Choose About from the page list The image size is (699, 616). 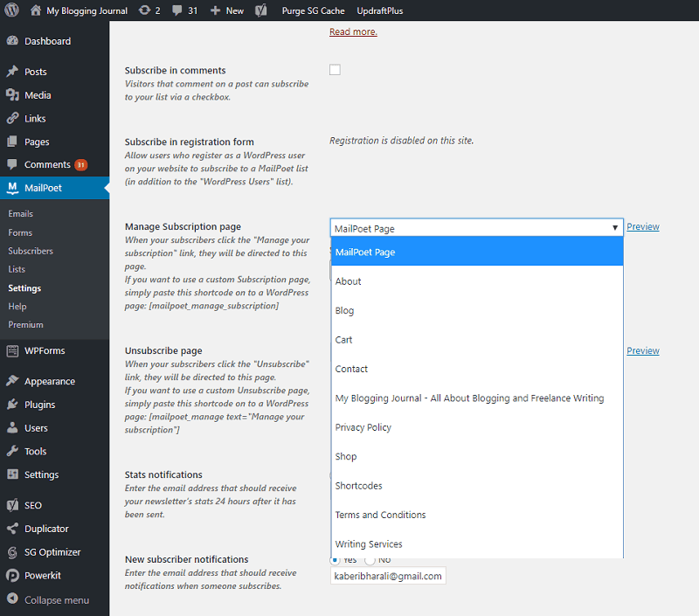(x=477, y=281)
